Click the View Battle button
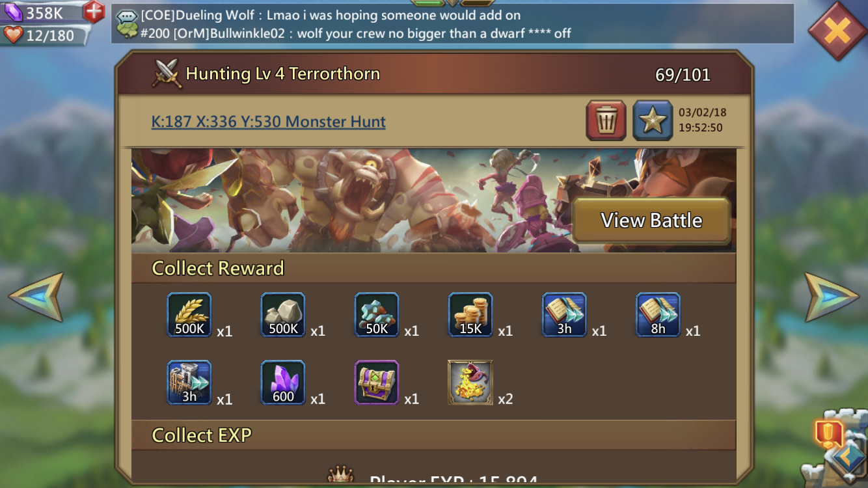The width and height of the screenshot is (868, 488). 651,221
